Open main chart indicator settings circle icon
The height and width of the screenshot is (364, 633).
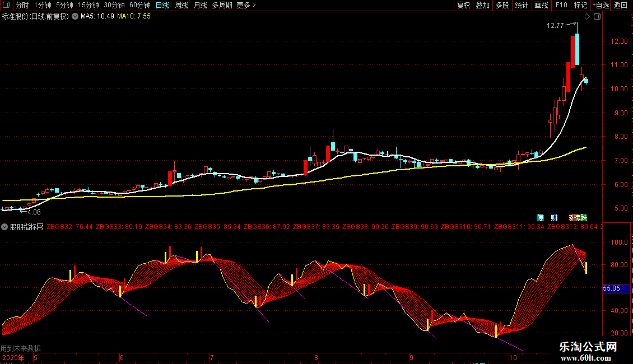[x=75, y=16]
